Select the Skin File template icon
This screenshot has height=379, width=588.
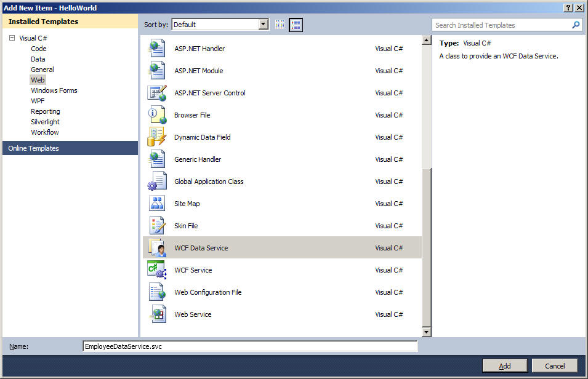click(x=157, y=225)
